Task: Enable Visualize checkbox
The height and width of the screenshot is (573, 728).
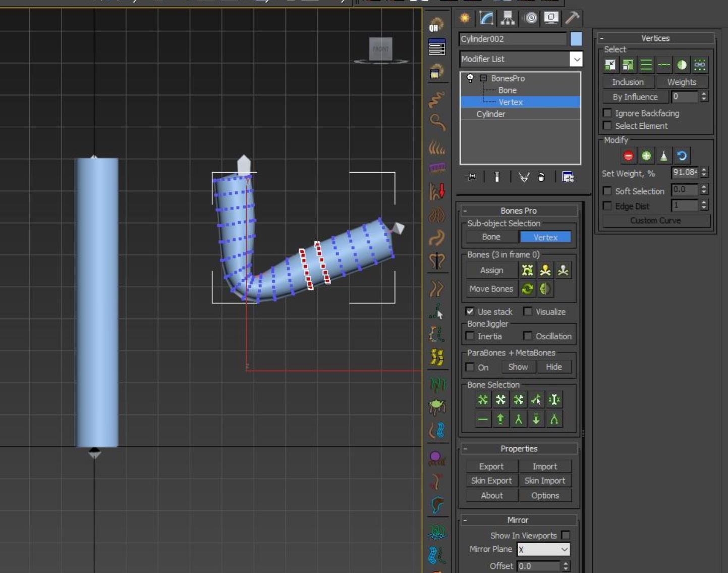Action: coord(528,311)
